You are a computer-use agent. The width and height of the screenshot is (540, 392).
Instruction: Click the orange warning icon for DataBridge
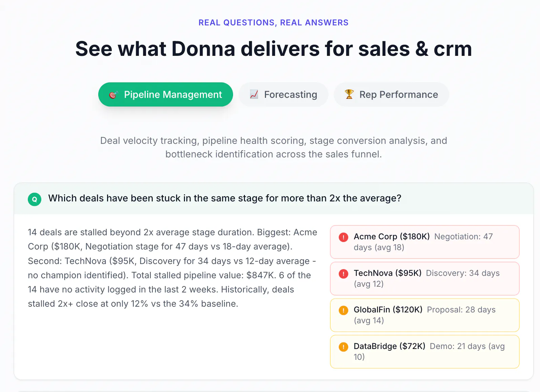[x=344, y=347]
